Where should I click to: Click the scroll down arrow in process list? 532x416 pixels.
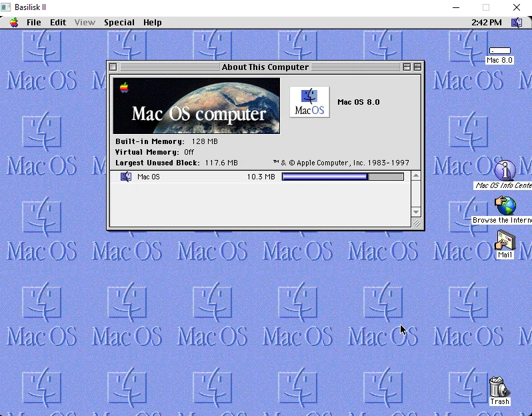416,212
